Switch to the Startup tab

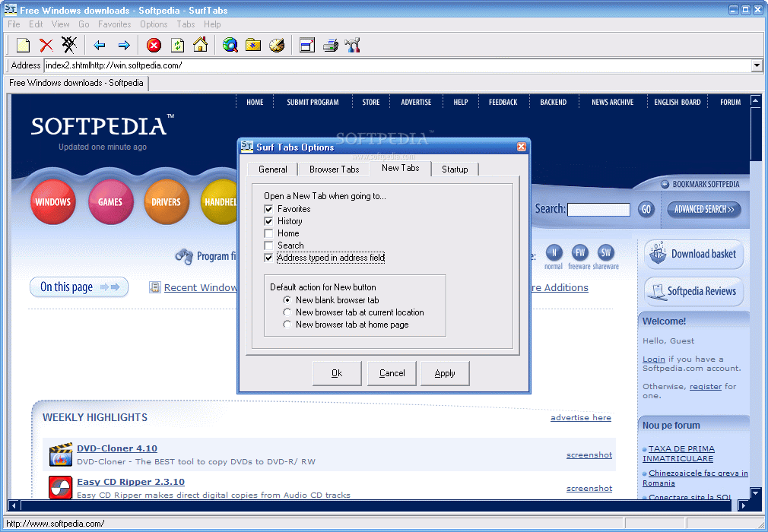[x=455, y=169]
